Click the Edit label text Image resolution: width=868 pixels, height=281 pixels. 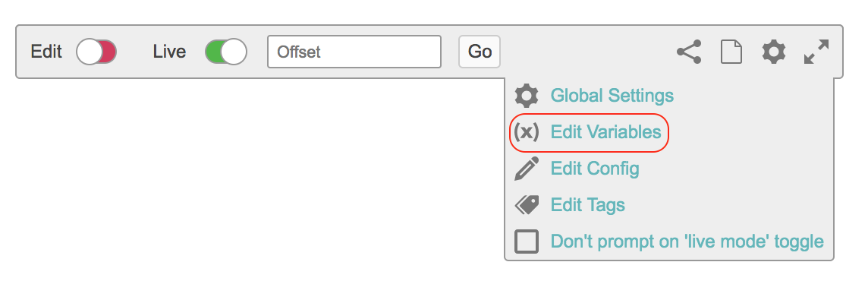point(46,52)
